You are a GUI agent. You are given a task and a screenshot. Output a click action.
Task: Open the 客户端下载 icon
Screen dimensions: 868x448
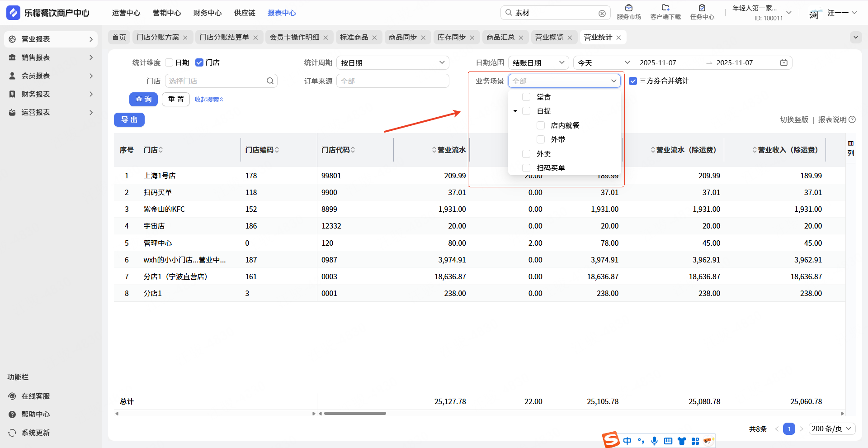(665, 8)
